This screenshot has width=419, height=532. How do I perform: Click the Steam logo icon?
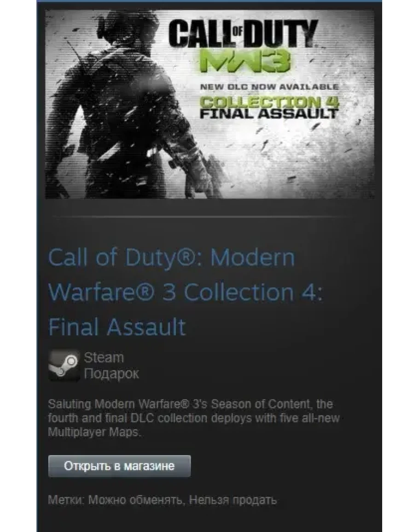(64, 365)
